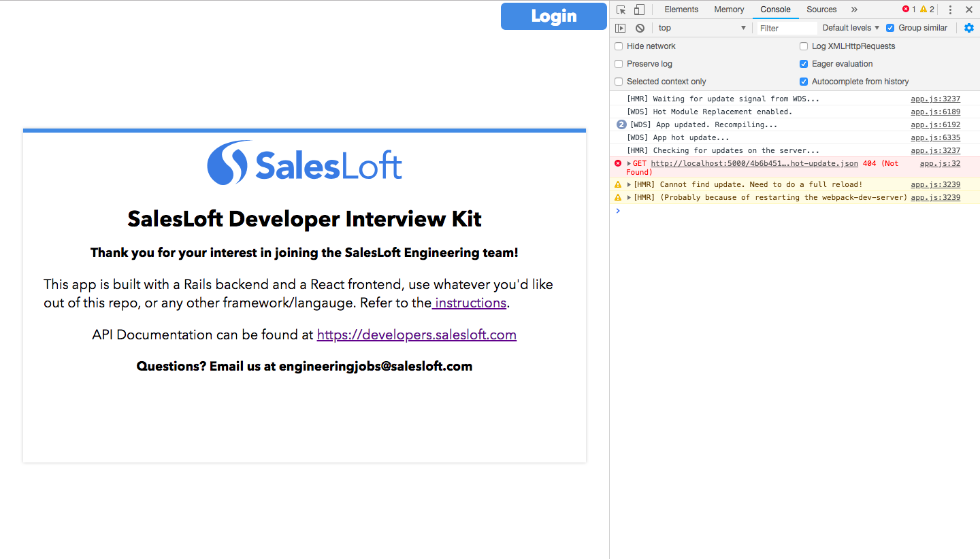Enable Preserve log checkbox

[x=619, y=64]
